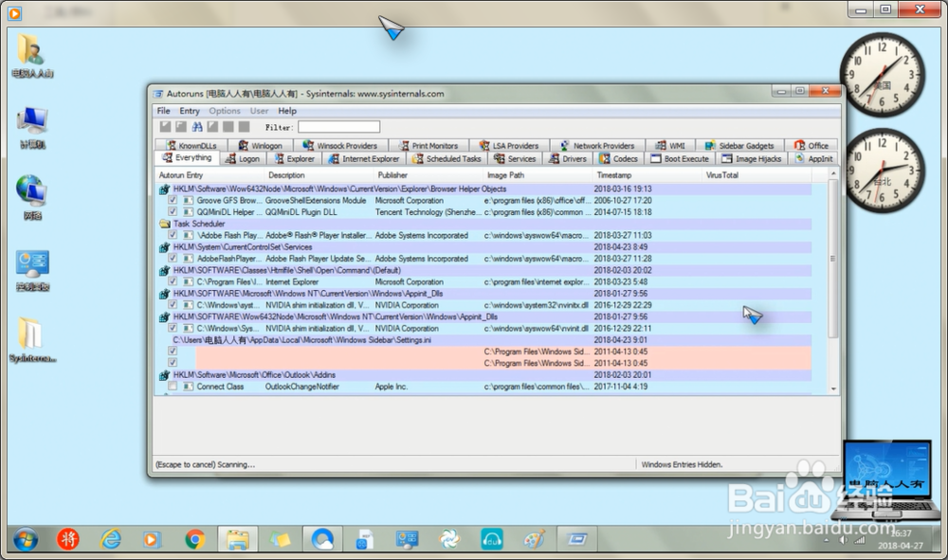Screen dimensions: 948x560
Task: Click the VirusTotal column header
Action: point(756,175)
